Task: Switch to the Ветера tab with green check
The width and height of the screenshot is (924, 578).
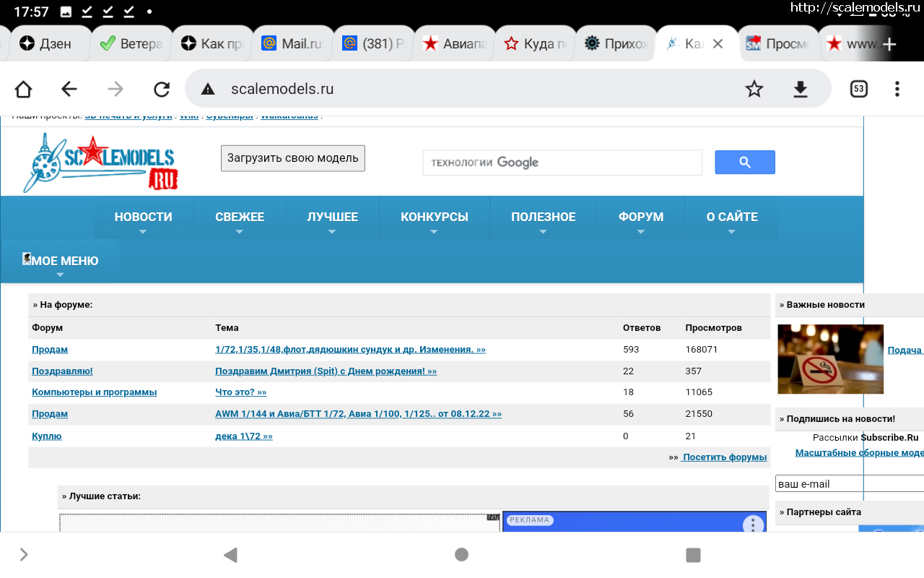Action: (x=131, y=44)
